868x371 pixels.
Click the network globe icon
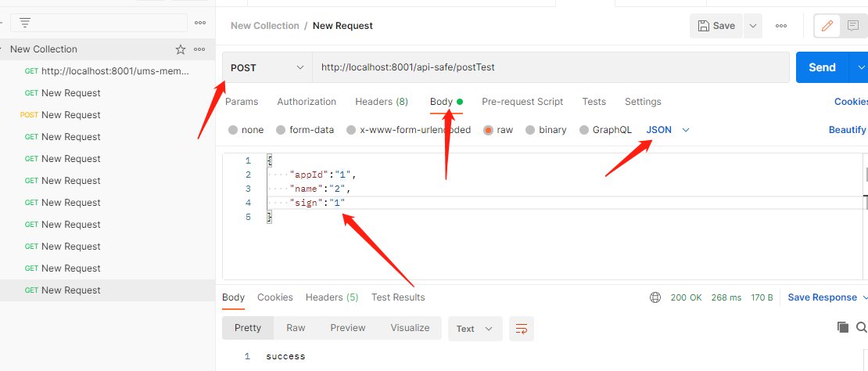655,297
